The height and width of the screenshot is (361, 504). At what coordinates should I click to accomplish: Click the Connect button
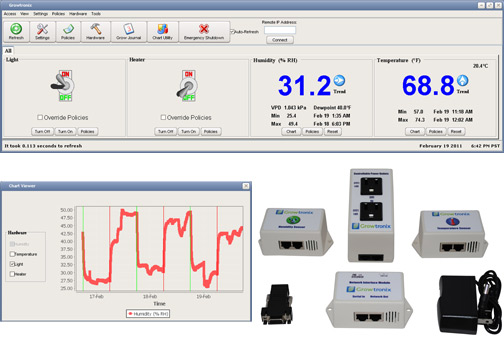tap(280, 40)
